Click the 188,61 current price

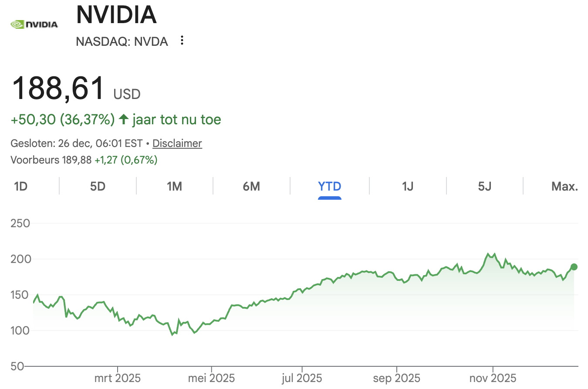[x=58, y=89]
